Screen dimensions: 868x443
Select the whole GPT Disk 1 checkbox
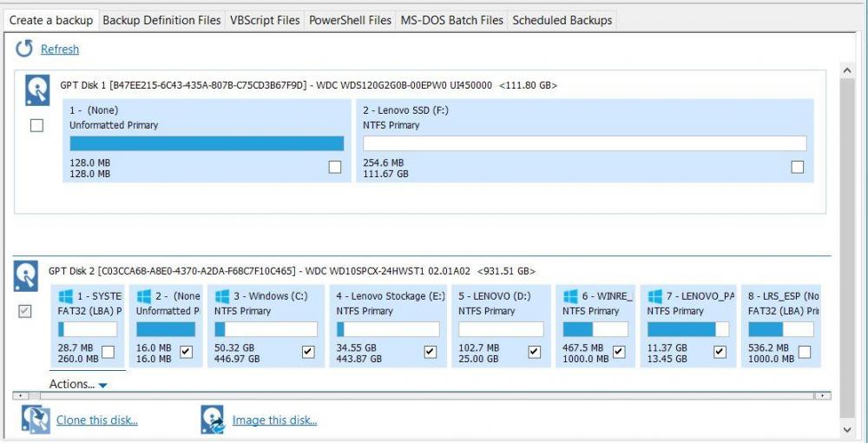click(36, 126)
